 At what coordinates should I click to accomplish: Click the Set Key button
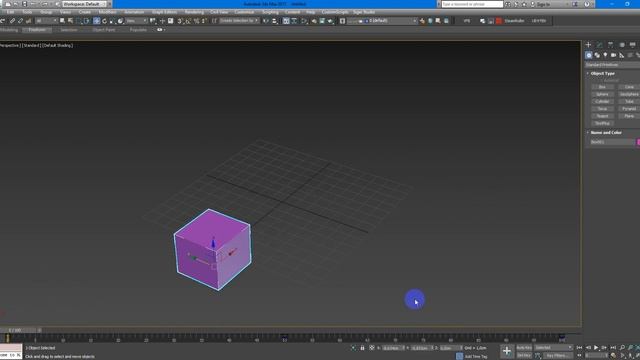click(x=524, y=356)
